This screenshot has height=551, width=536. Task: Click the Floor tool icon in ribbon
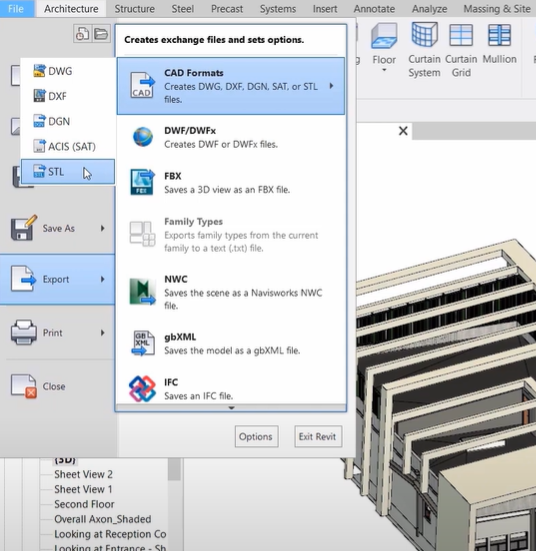click(384, 36)
